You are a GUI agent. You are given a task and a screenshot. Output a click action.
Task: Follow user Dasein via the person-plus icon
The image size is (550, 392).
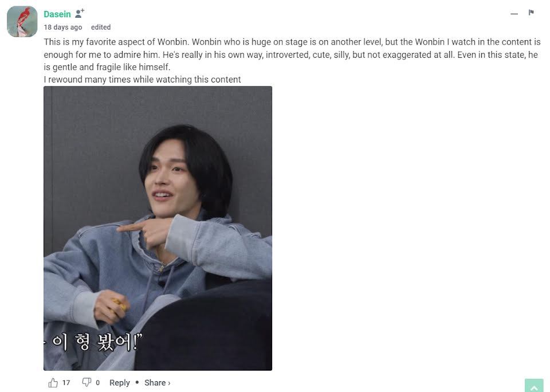click(80, 13)
